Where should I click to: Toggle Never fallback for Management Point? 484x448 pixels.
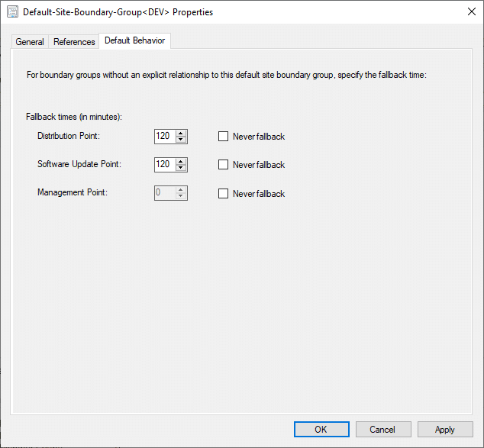point(224,194)
